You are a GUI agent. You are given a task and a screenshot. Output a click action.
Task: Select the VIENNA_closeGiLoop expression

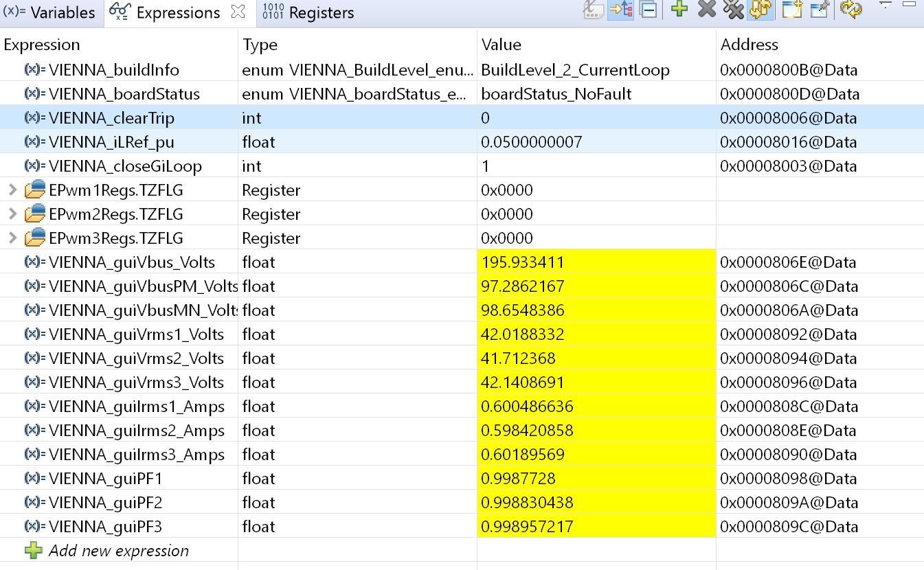[125, 166]
